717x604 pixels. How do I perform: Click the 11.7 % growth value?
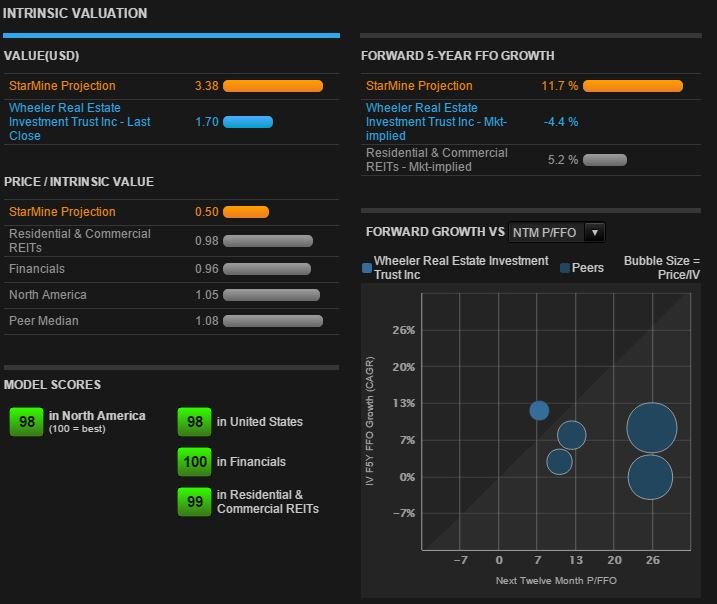pyautogui.click(x=560, y=86)
